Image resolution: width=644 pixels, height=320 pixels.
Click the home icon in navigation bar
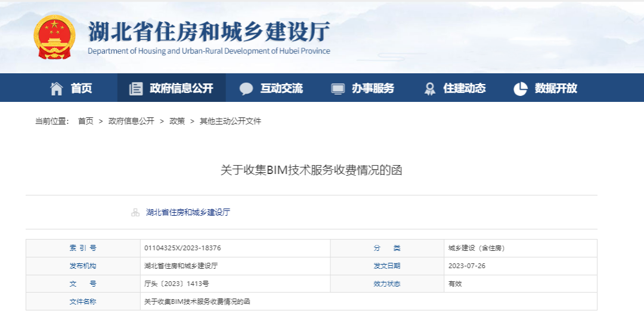pos(57,89)
